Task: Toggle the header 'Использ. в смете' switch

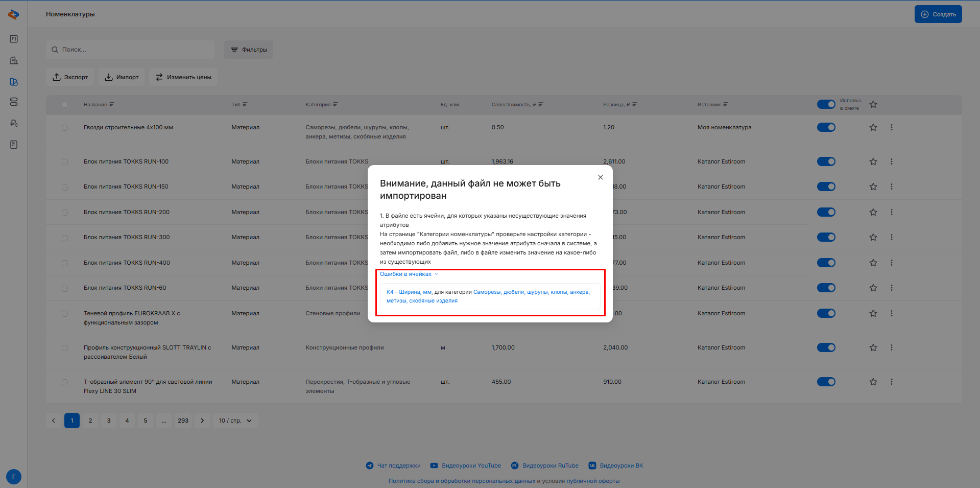Action: tap(826, 104)
